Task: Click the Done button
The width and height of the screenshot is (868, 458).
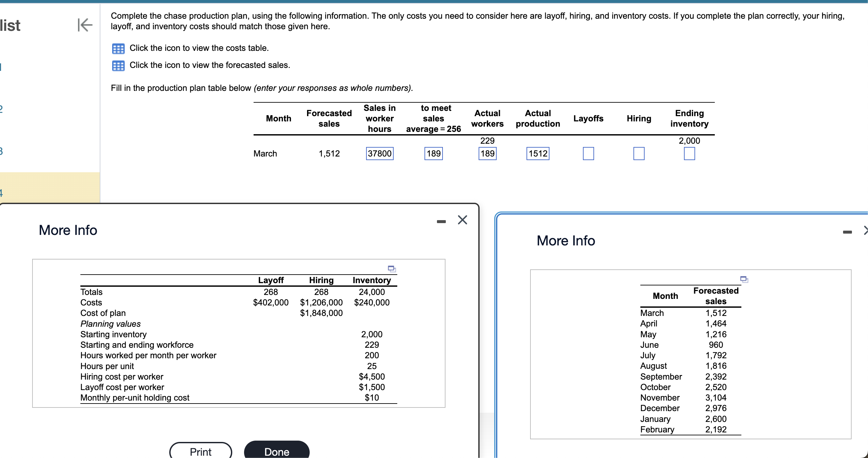Action: pos(277,452)
